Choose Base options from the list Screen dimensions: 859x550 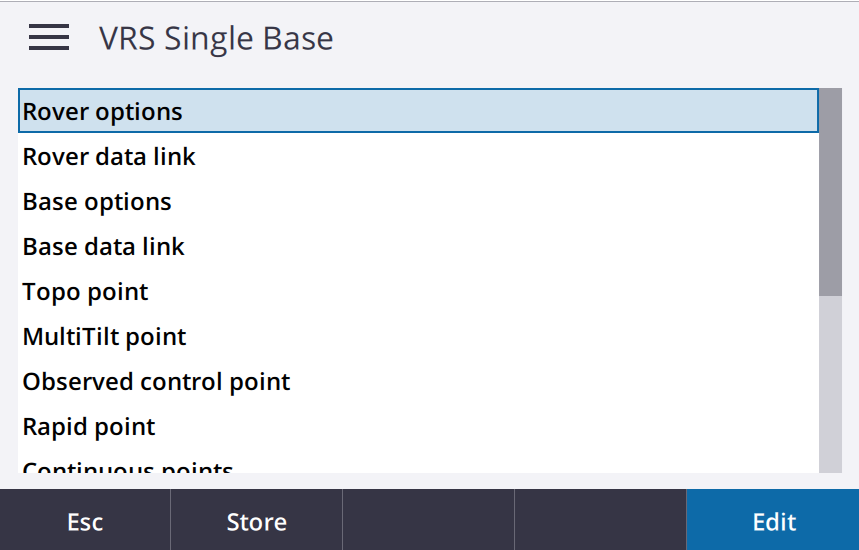tap(419, 202)
